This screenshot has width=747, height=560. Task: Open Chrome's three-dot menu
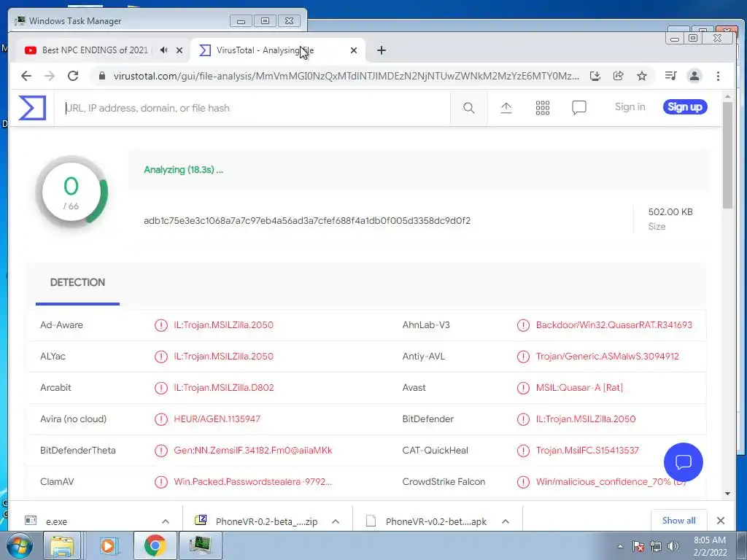(718, 76)
